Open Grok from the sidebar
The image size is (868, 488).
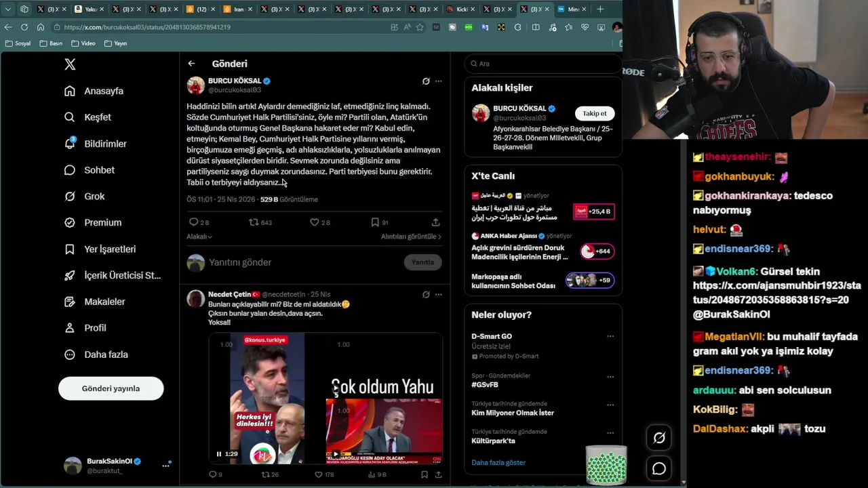tap(85, 197)
